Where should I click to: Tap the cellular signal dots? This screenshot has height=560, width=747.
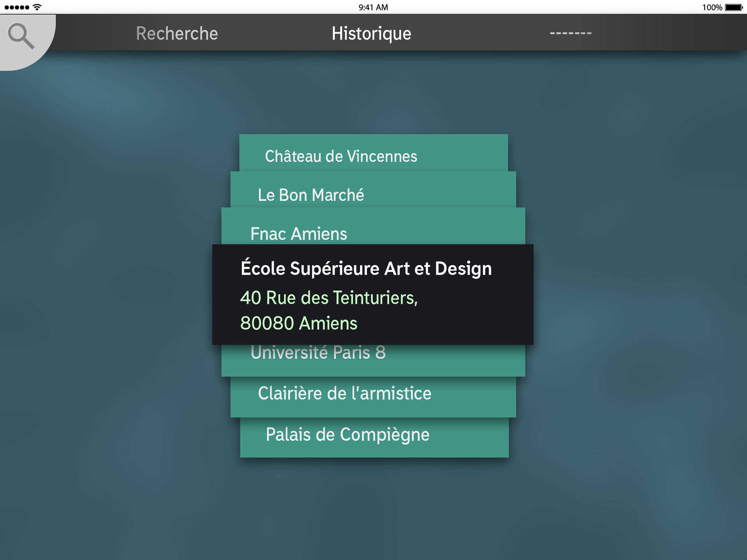click(17, 7)
